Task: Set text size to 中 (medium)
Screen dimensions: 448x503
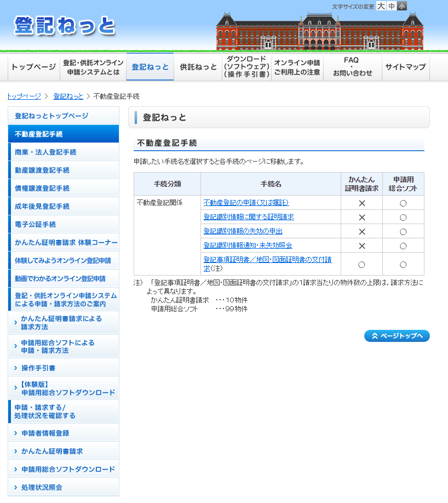Action: [x=392, y=6]
